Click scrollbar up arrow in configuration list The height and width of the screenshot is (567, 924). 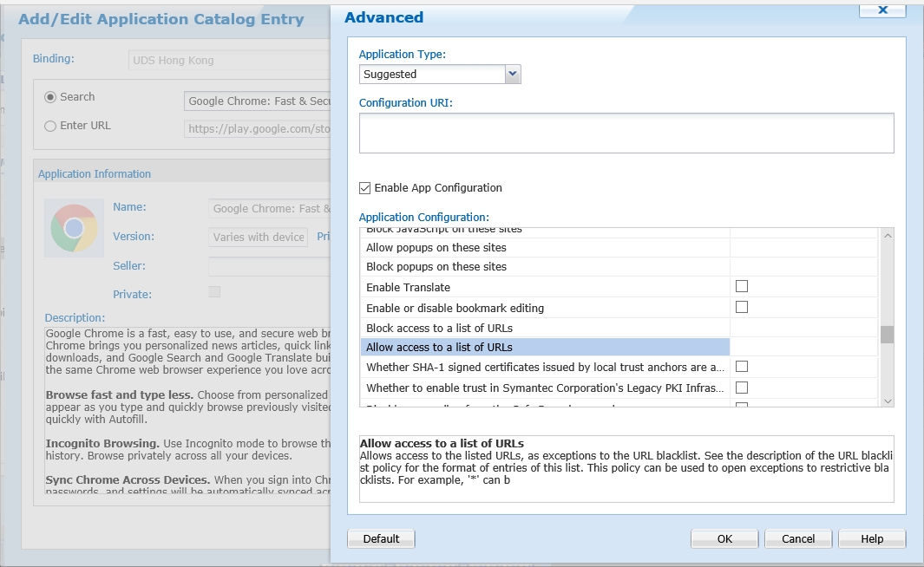[887, 236]
